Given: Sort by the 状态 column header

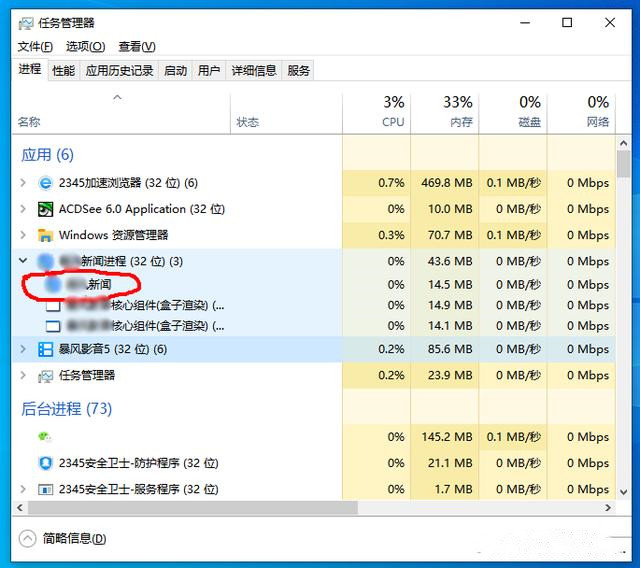Looking at the screenshot, I should 286,113.
